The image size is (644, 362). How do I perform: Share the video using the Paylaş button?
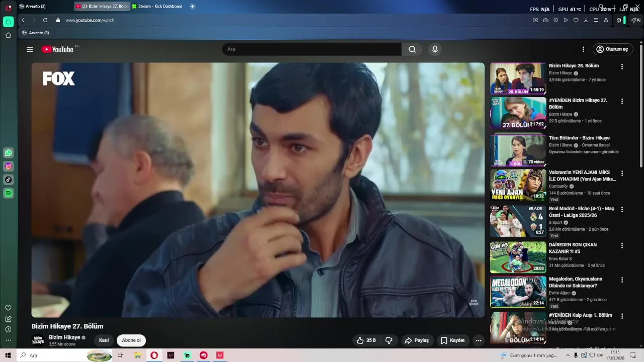(417, 340)
